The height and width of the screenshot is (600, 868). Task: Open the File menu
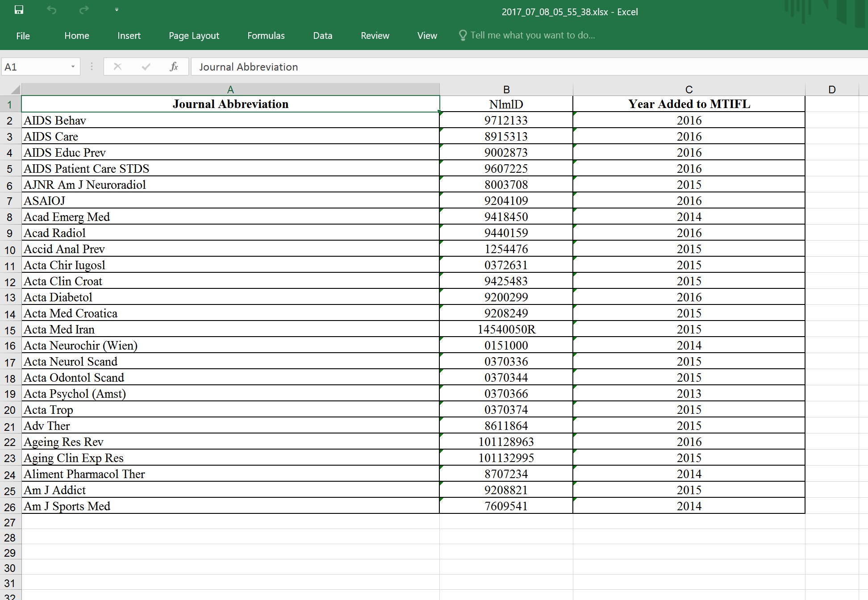pyautogui.click(x=23, y=36)
